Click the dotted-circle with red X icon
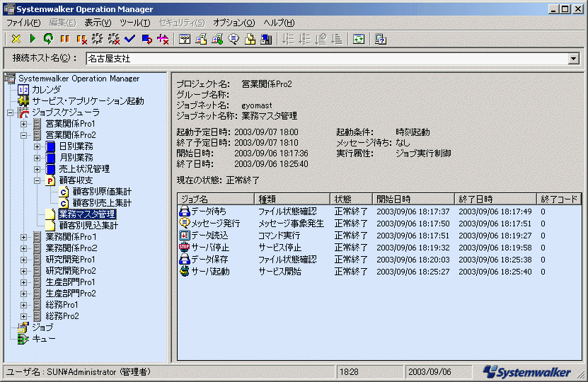 pos(114,39)
